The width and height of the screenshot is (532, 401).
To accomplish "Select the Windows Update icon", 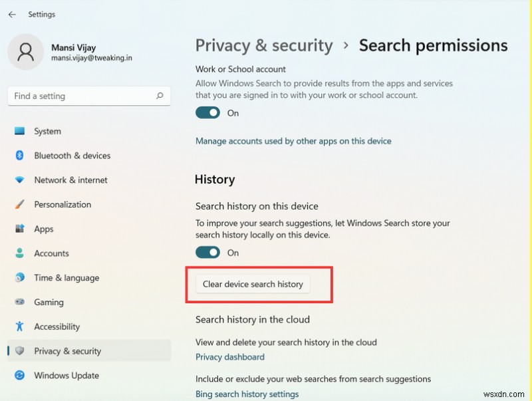I will pyautogui.click(x=20, y=376).
